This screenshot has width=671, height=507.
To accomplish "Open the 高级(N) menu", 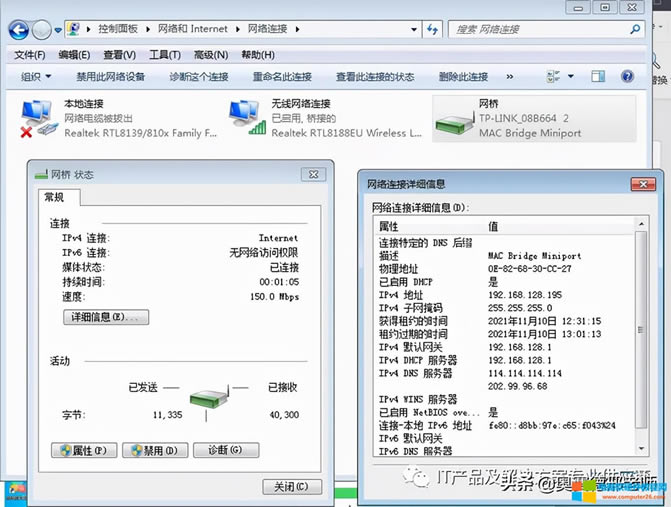I will (x=211, y=55).
